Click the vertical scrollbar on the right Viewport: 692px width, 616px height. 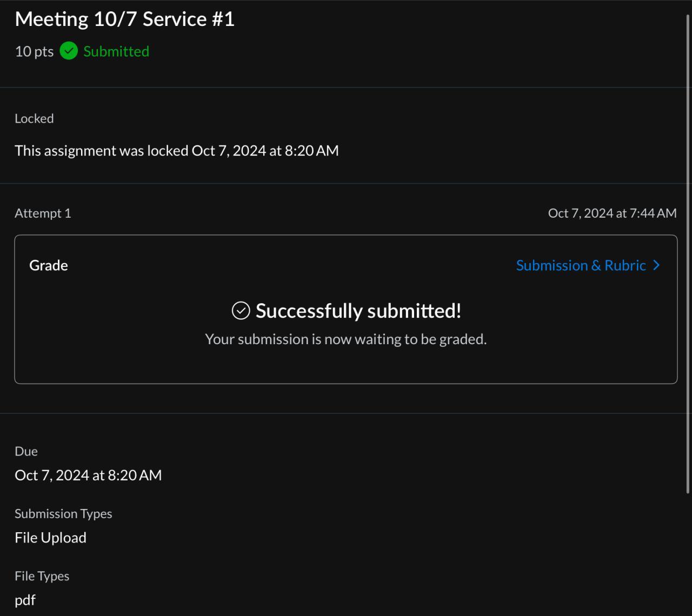point(688,254)
